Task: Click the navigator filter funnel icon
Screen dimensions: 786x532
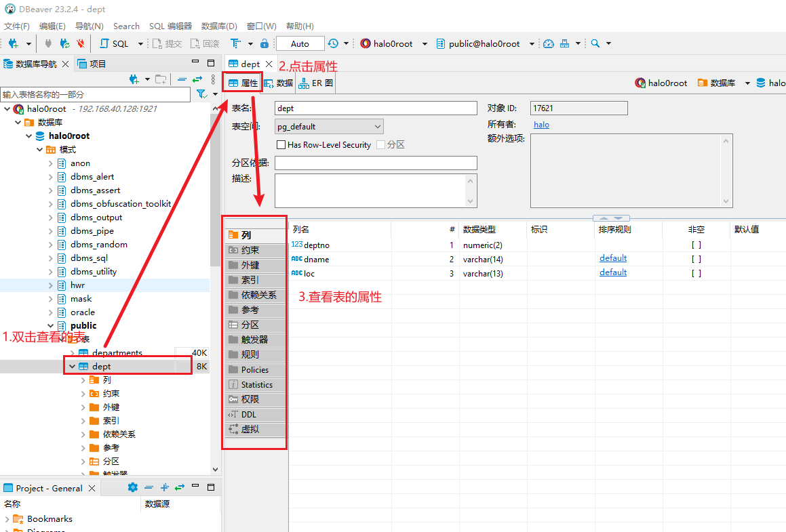Action: (201, 94)
